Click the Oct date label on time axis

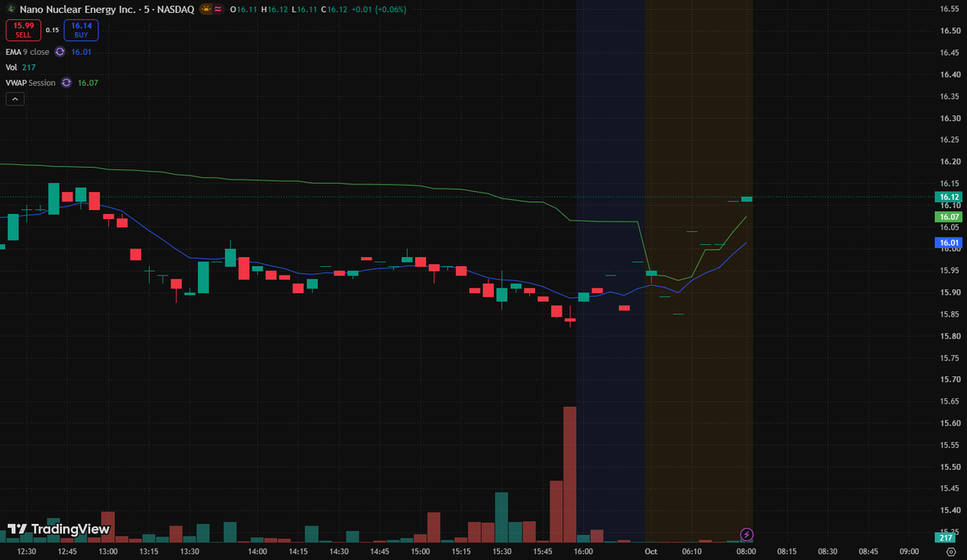(652, 552)
